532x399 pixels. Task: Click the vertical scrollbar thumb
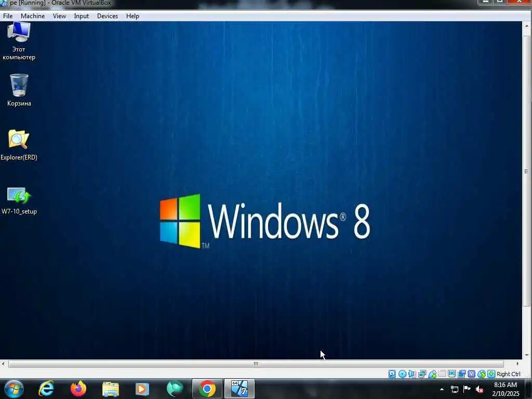pos(527,171)
